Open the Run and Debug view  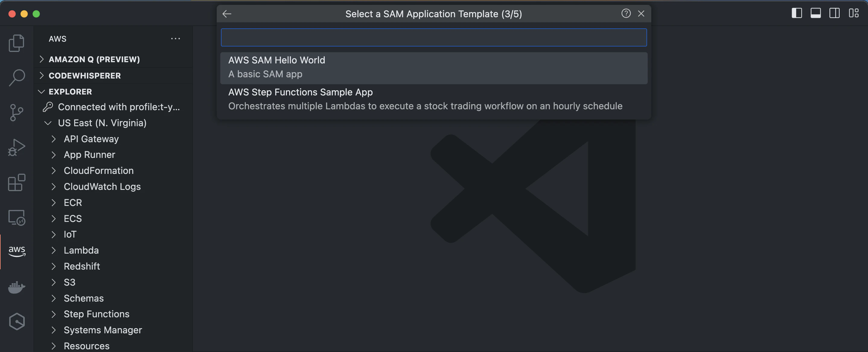pos(17,147)
